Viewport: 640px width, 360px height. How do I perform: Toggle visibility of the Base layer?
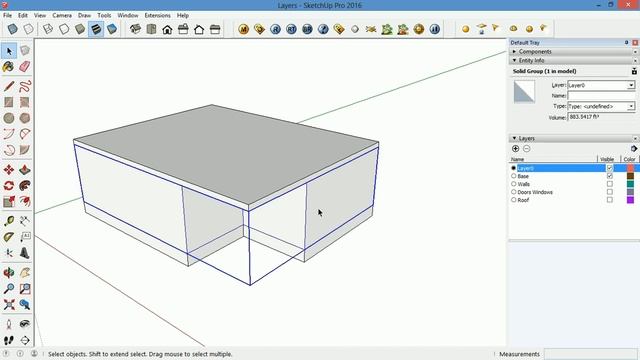click(609, 176)
